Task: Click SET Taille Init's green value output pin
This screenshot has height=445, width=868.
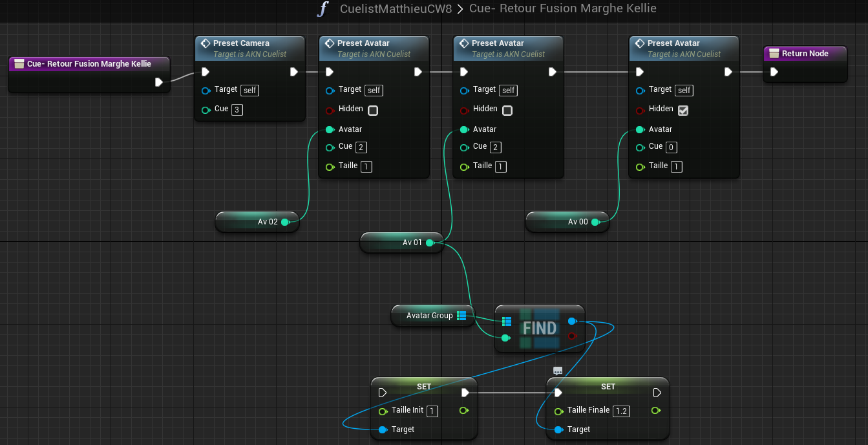Action: tap(463, 410)
